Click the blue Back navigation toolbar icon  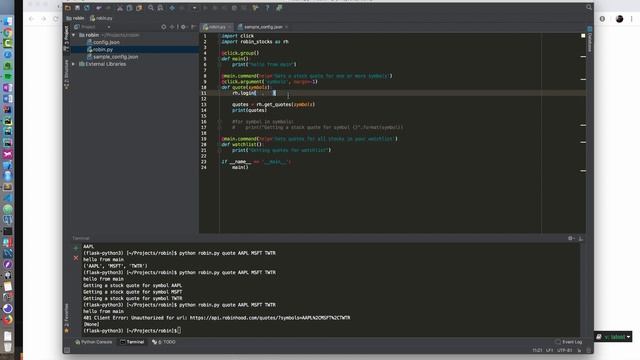point(172,8)
